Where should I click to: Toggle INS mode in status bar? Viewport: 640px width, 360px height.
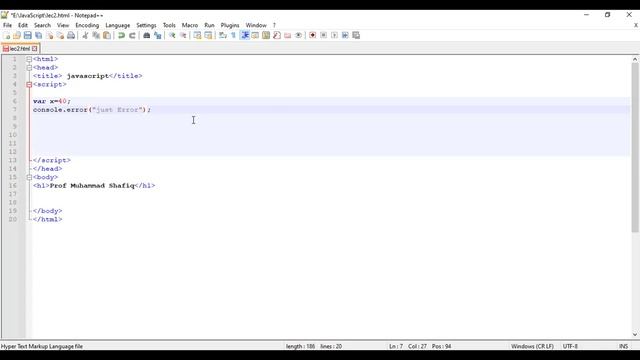point(623,346)
